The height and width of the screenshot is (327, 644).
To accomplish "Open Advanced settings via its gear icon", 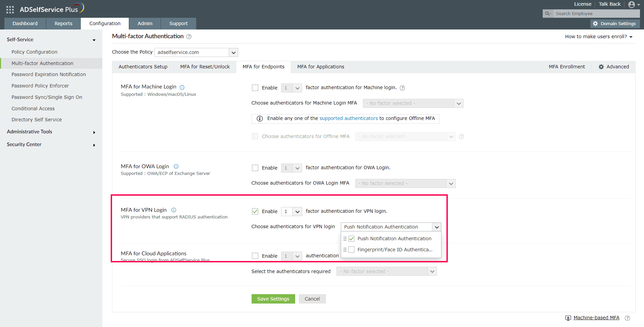I will (601, 67).
